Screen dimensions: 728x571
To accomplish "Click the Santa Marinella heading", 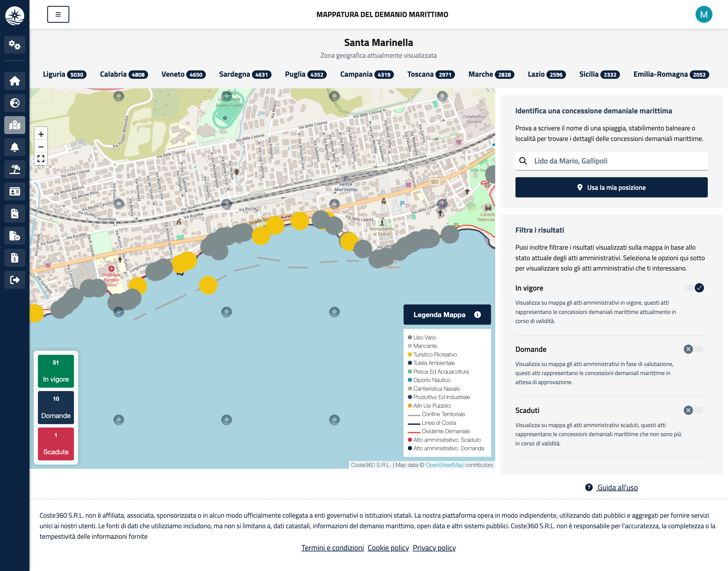I will point(378,43).
